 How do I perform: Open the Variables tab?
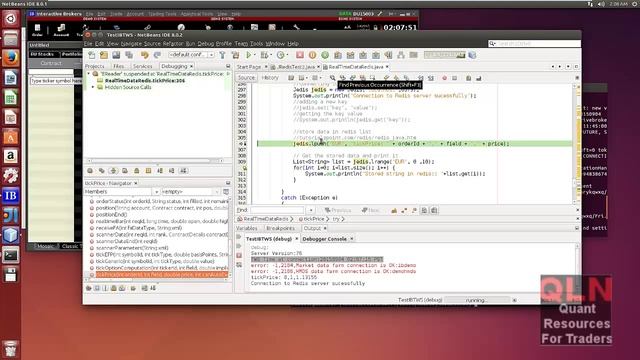tap(247, 228)
